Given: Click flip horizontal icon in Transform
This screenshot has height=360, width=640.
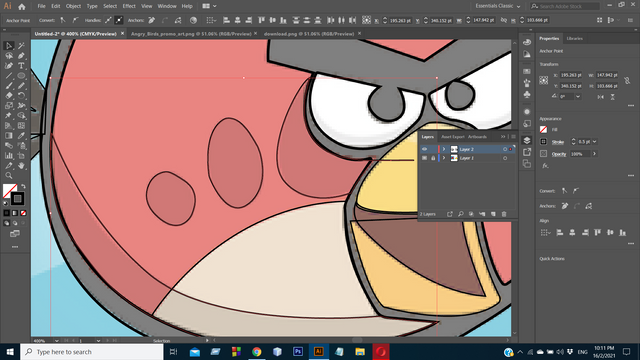Looking at the screenshot, I should [600, 97].
